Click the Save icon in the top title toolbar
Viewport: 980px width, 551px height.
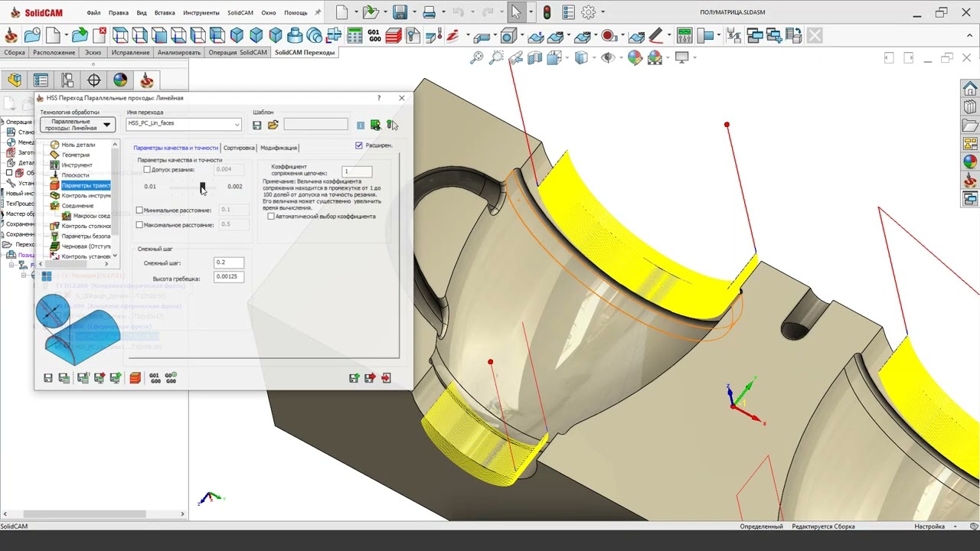point(400,12)
